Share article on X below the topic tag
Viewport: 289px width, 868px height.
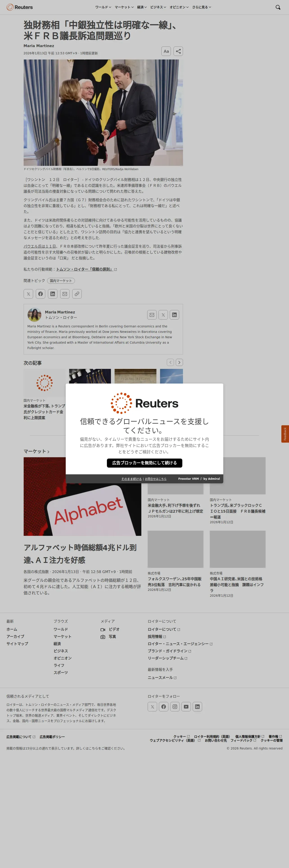(x=28, y=294)
